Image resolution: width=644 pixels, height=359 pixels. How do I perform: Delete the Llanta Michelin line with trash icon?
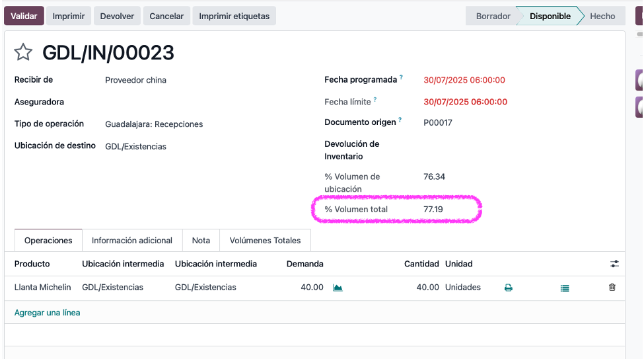pos(612,287)
